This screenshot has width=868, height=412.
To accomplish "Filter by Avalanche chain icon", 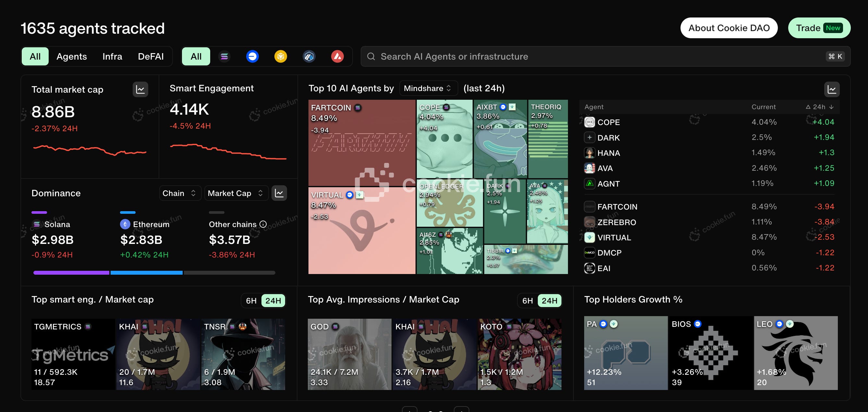I will pyautogui.click(x=337, y=56).
